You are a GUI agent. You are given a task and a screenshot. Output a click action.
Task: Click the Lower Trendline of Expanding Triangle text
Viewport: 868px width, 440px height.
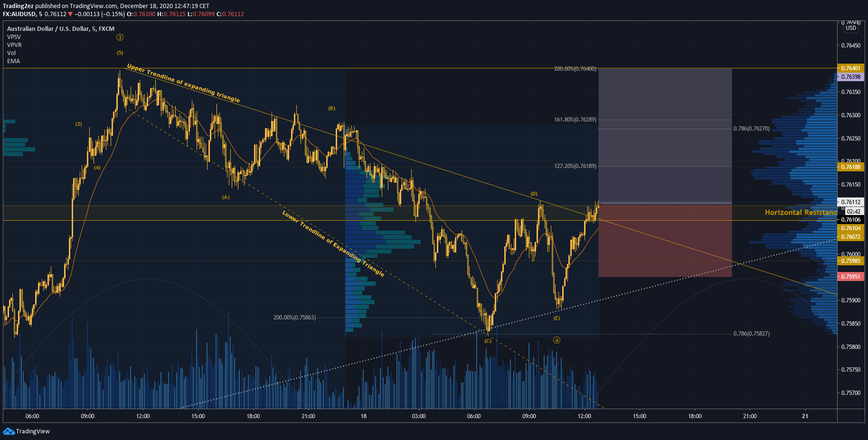point(333,243)
